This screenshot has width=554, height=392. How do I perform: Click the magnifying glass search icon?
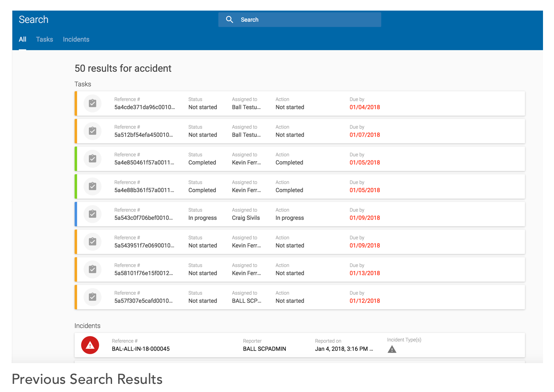pyautogui.click(x=230, y=20)
